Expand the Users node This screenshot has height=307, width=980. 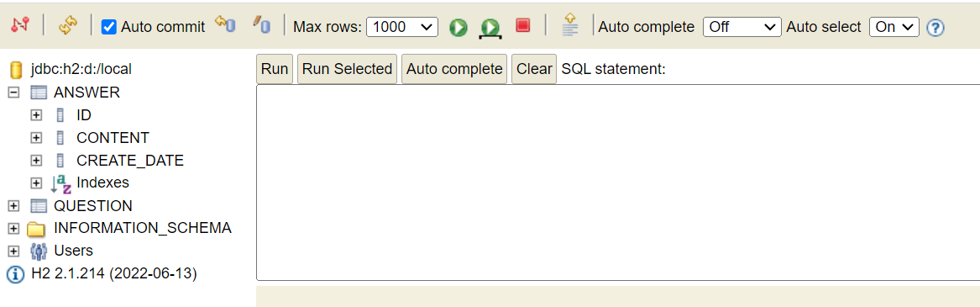tap(13, 251)
